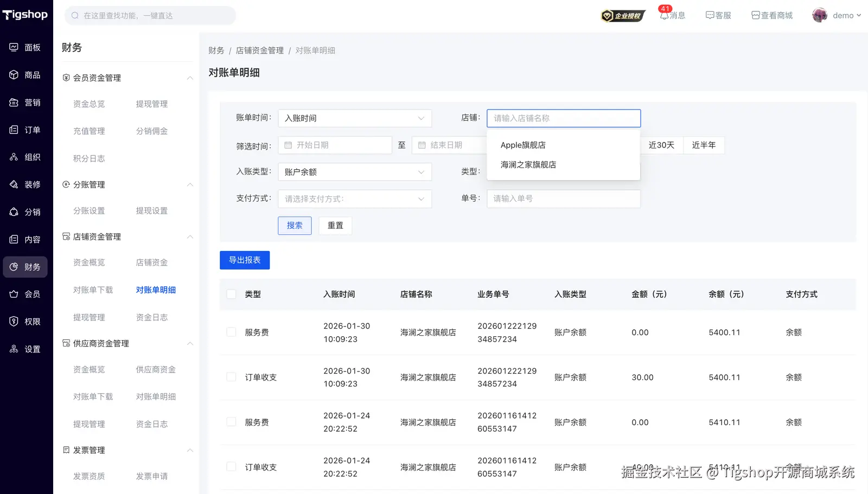Open the 装修 decoration icon in sidebar
Viewport: 868px width, 494px height.
coord(14,184)
